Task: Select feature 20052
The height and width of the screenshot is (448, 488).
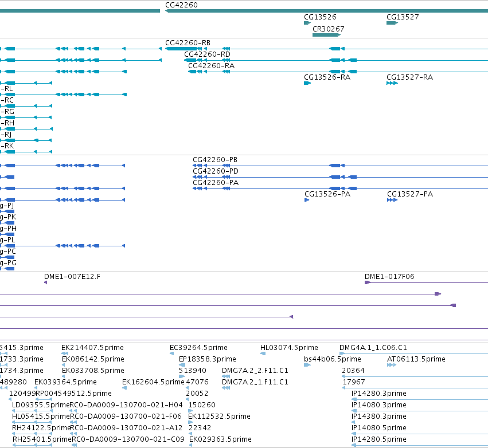Action: coord(197,394)
